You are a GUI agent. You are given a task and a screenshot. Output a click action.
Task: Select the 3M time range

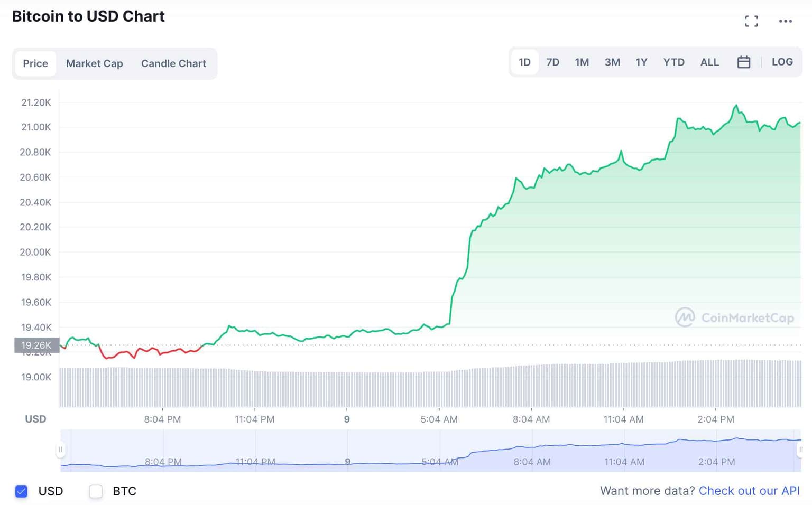[612, 62]
